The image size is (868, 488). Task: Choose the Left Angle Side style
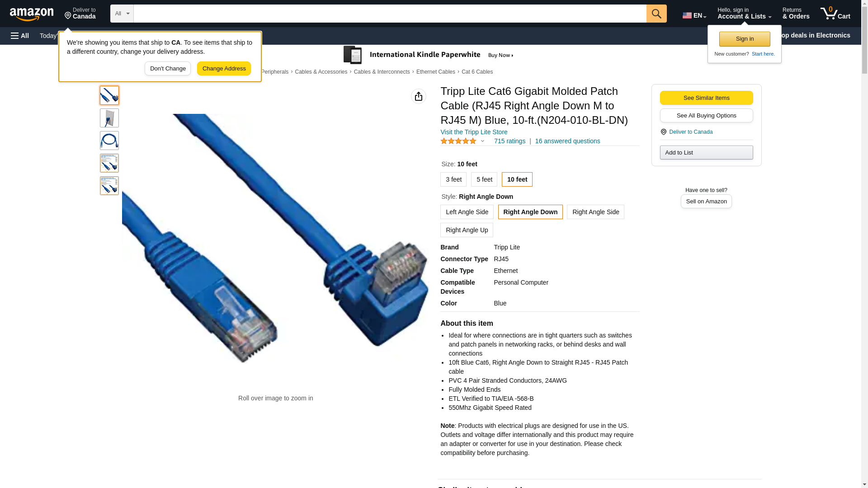tap(467, 212)
